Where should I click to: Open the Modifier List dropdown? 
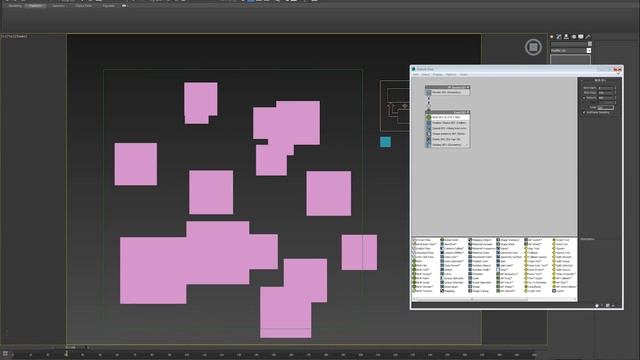[589, 51]
